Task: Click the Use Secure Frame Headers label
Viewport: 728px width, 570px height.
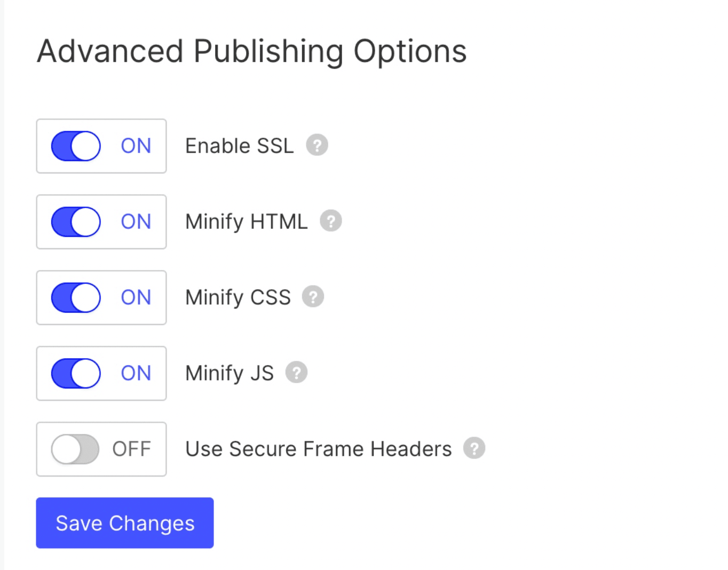Action: coord(318,449)
